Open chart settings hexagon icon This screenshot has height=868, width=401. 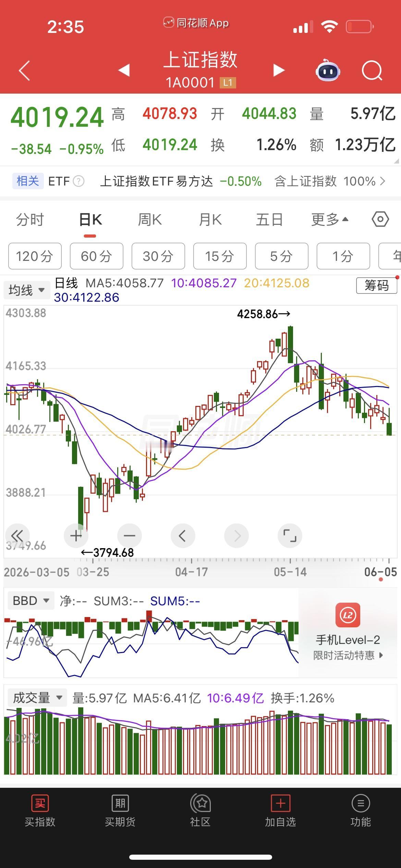(x=380, y=219)
